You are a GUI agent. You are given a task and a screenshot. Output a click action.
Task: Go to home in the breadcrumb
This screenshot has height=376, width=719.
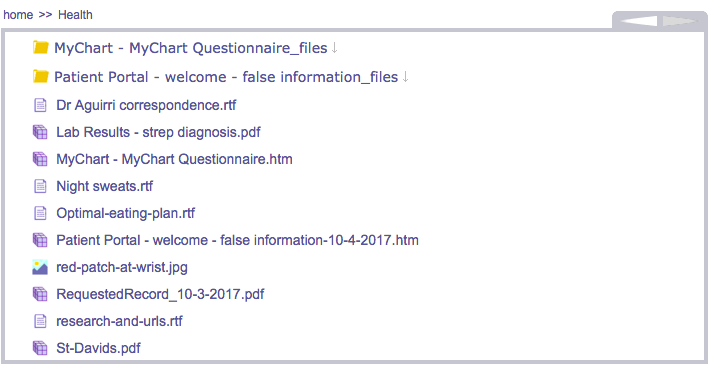click(x=18, y=15)
